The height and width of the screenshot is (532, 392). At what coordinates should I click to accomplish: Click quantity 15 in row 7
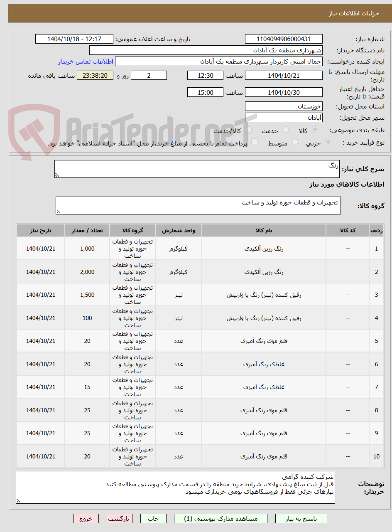click(87, 387)
